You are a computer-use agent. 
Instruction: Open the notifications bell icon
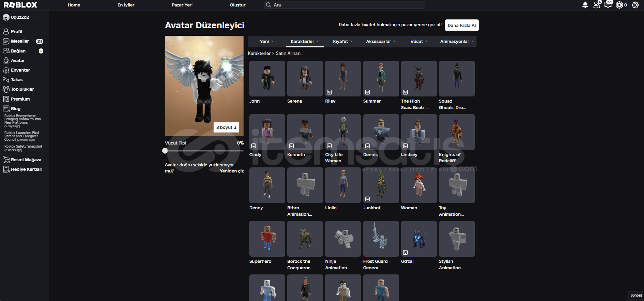click(585, 5)
